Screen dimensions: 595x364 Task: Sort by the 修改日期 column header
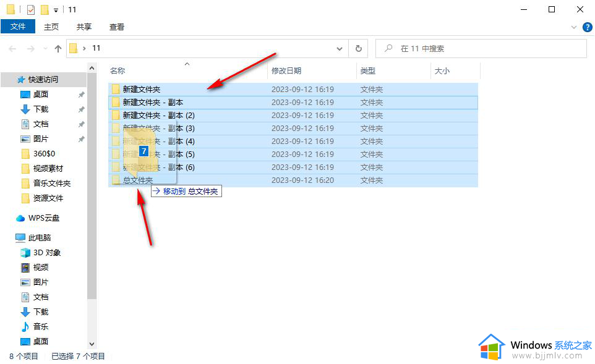pos(286,70)
